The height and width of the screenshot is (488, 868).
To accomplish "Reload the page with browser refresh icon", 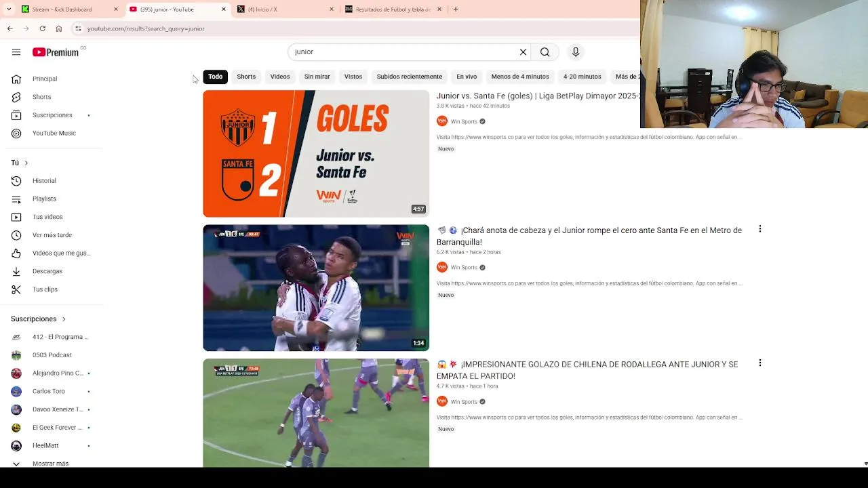I will click(42, 28).
